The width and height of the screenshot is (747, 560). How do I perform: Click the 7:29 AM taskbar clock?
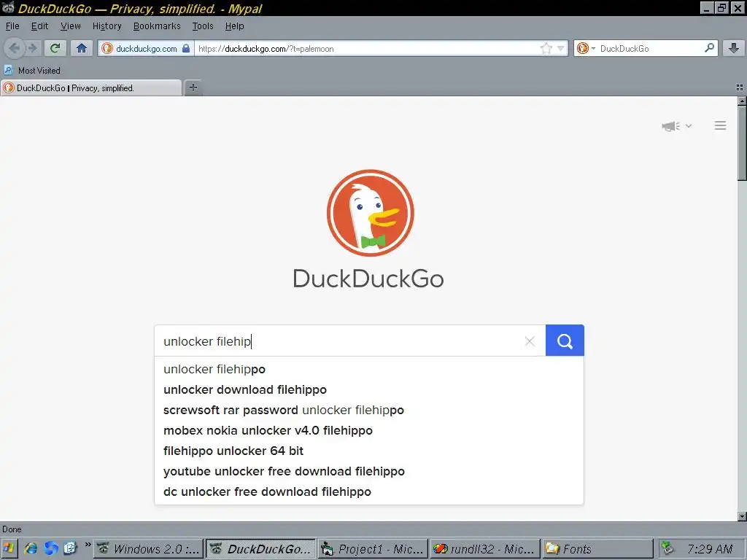[709, 549]
